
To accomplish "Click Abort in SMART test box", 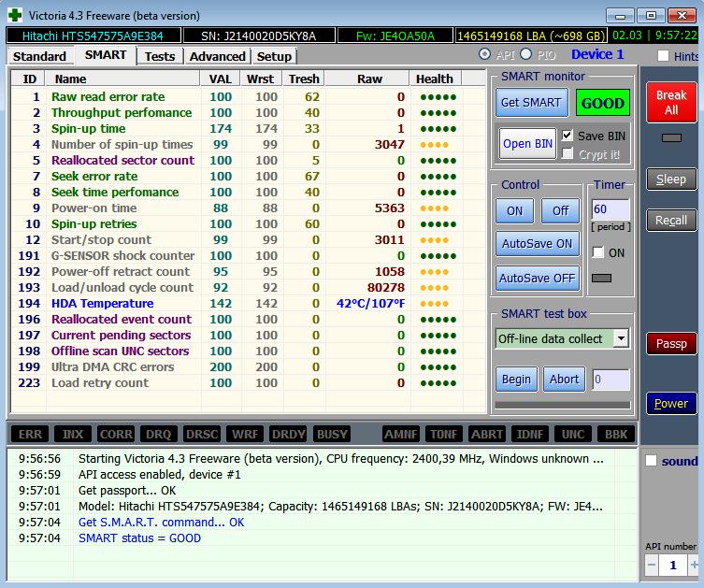I will pos(564,380).
